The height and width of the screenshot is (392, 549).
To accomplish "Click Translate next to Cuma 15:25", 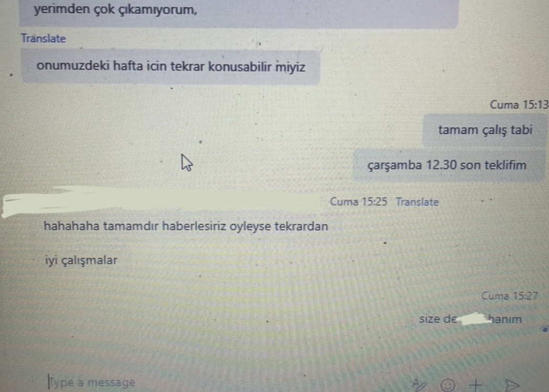I will [417, 202].
